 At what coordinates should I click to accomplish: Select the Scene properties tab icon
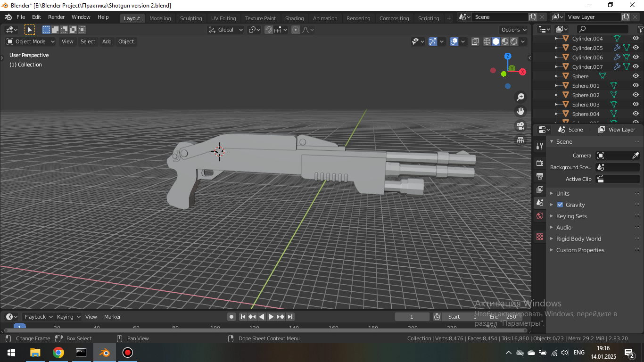pos(539,203)
